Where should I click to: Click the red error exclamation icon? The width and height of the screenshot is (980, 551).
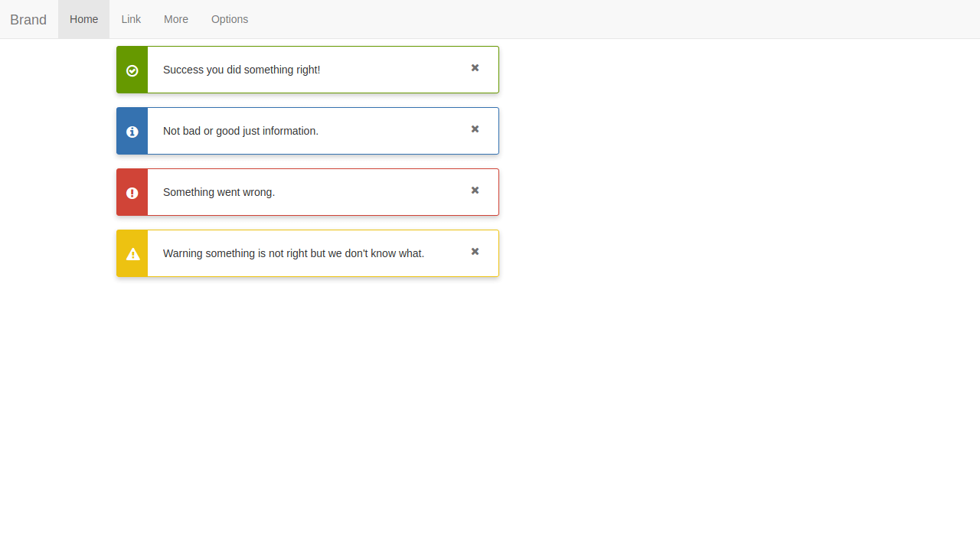pyautogui.click(x=132, y=192)
